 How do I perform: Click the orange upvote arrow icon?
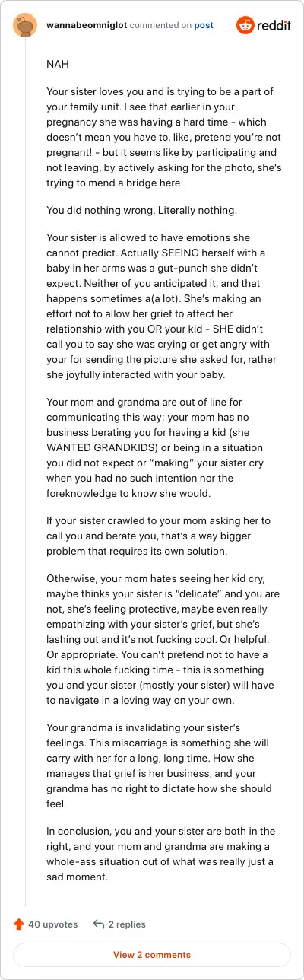tap(19, 924)
